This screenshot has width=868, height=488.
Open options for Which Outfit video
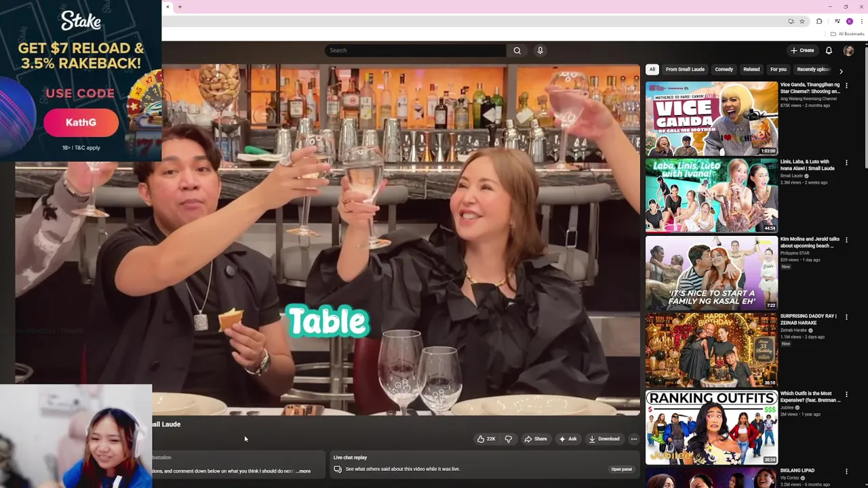pyautogui.click(x=846, y=394)
